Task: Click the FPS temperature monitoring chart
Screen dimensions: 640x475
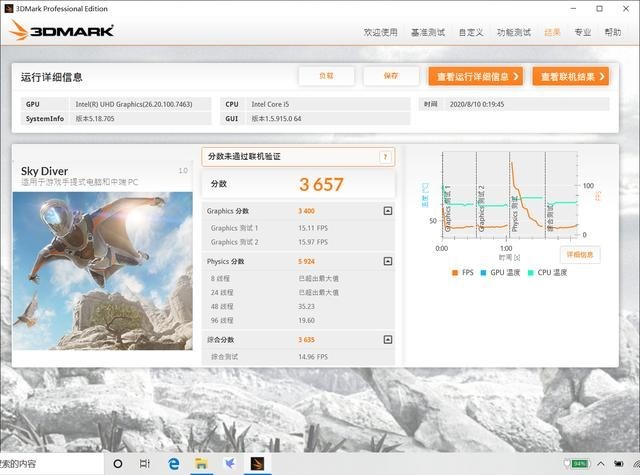Action: [509, 194]
